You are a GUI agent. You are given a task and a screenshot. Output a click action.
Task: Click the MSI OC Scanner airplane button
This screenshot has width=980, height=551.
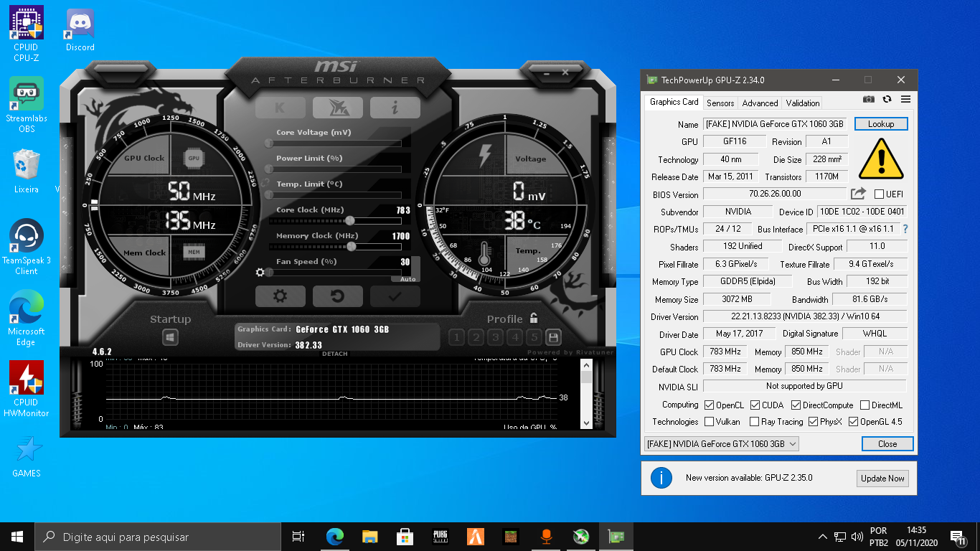pyautogui.click(x=337, y=108)
